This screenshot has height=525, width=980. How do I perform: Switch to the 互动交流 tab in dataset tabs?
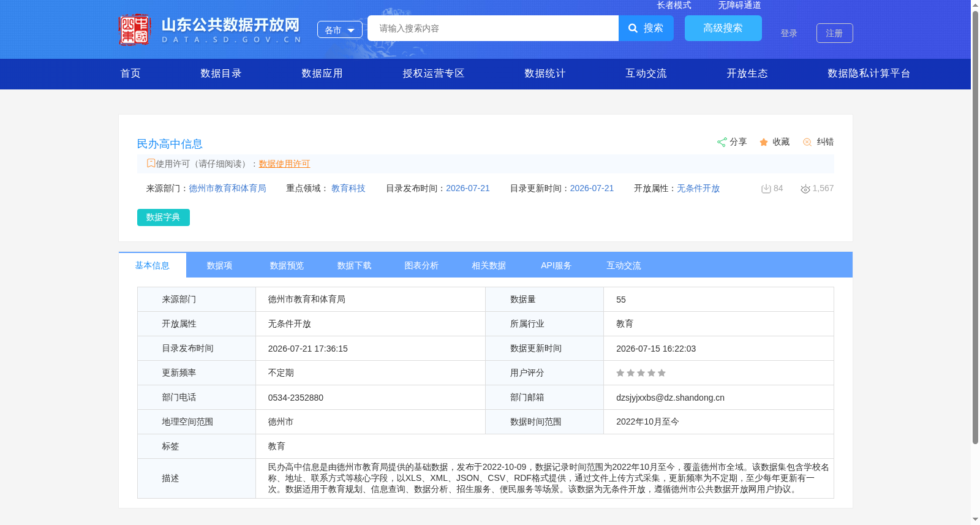[x=624, y=266]
